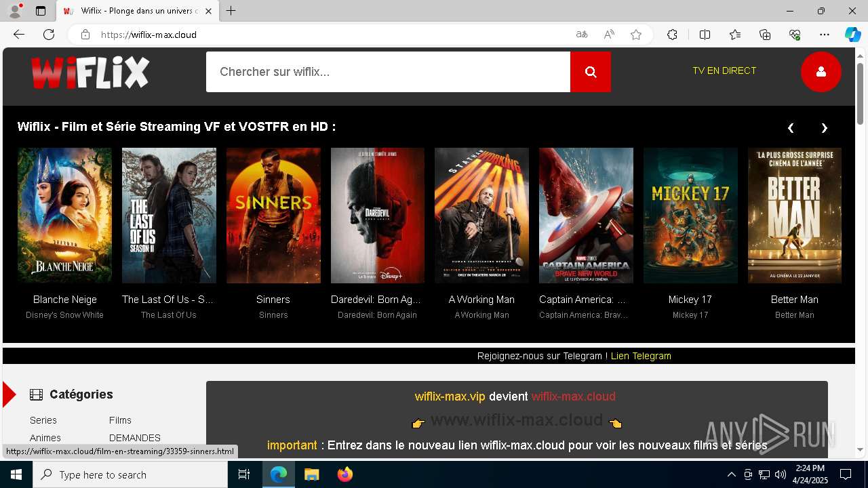
Task: Open Films category
Action: point(120,420)
